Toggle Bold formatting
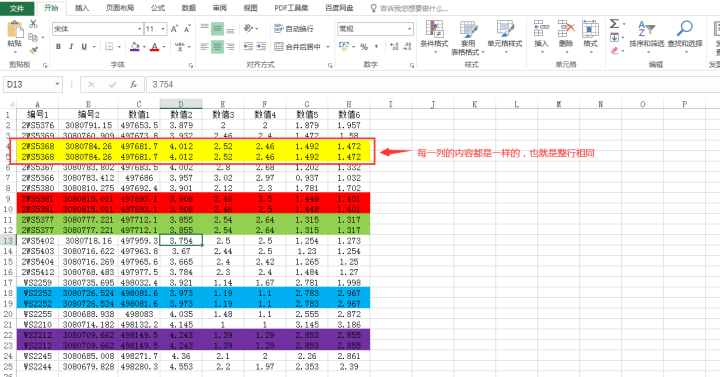 tap(58, 46)
